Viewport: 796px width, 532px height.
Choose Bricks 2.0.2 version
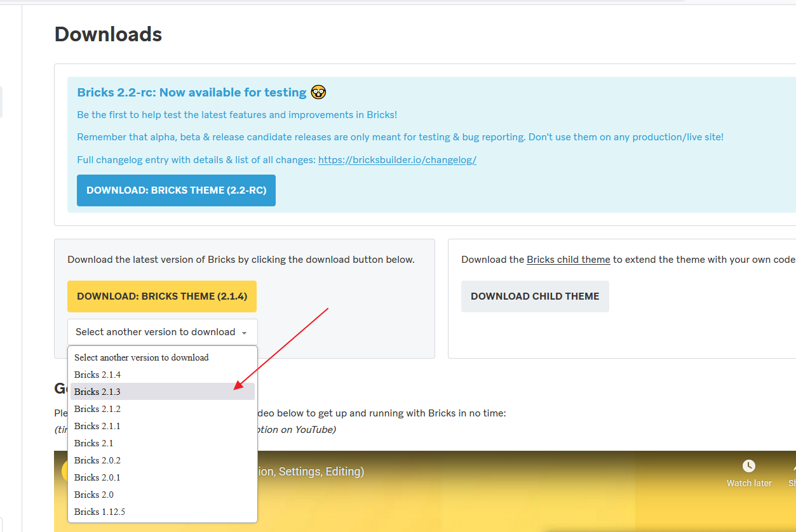pyautogui.click(x=97, y=460)
